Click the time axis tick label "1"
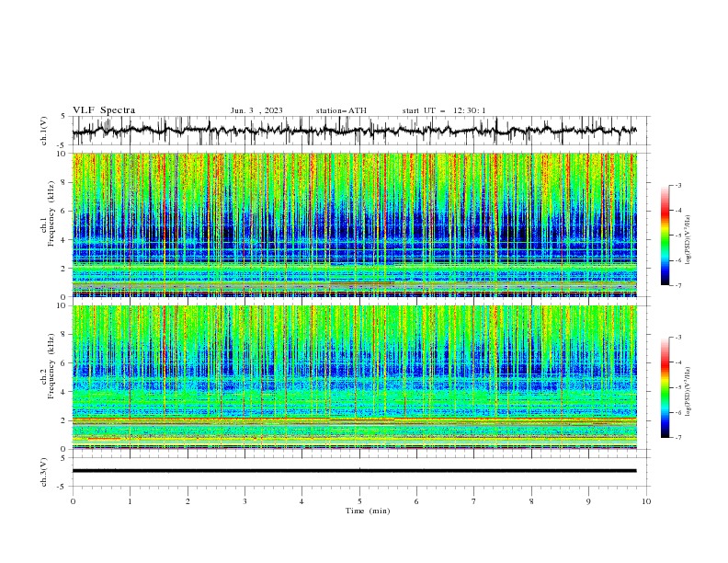This screenshot has width=728, height=563. 130,501
